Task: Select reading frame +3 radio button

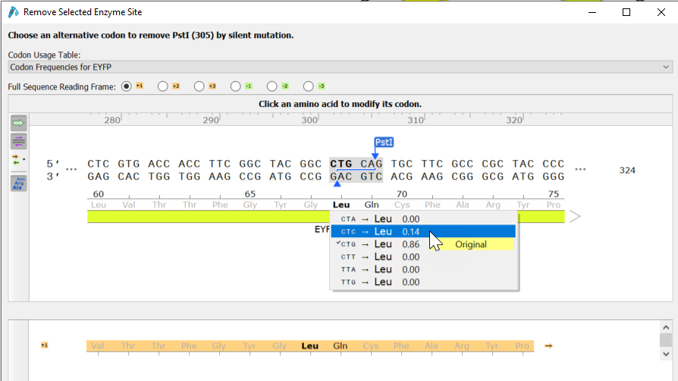Action: pyautogui.click(x=199, y=86)
